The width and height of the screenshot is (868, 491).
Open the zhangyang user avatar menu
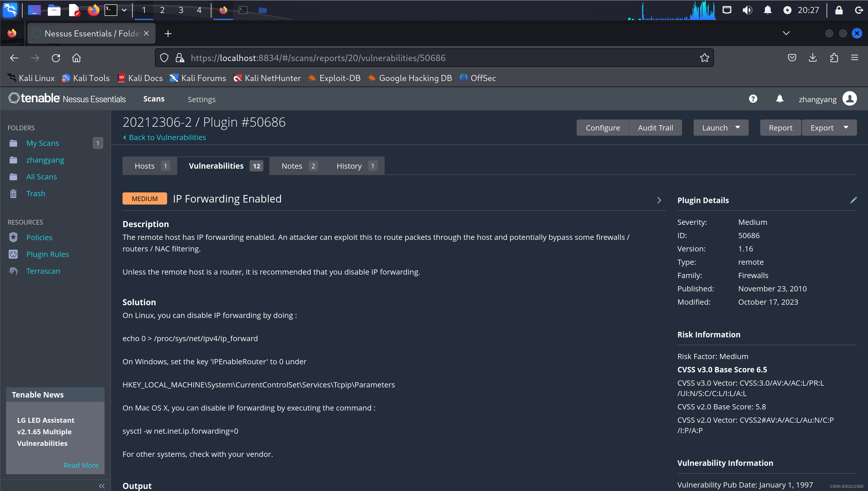pos(849,99)
